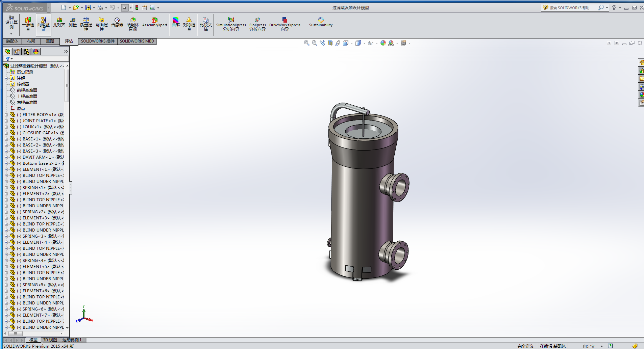Switch to the SOLIDWORKS MBD tab
644x349 pixels.
coord(137,41)
